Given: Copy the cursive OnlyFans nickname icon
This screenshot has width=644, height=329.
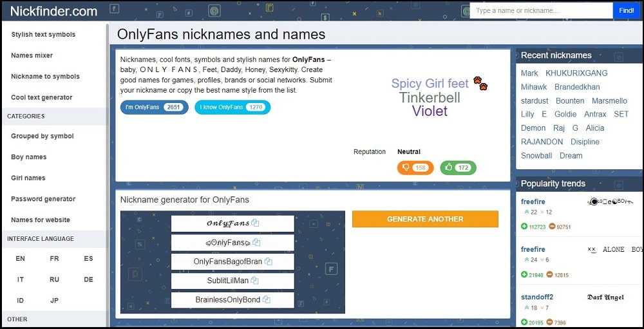Looking at the screenshot, I should click(x=256, y=223).
